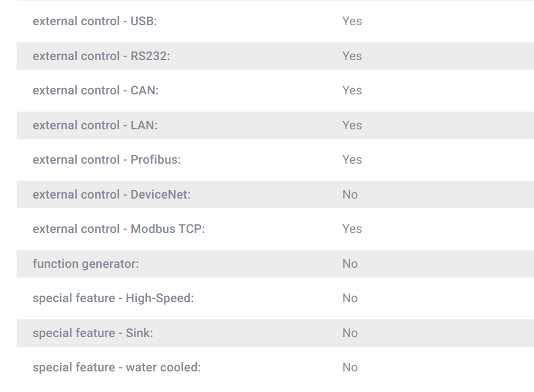
Task: Click the 'external control - Profibus:' label
Action: point(106,160)
